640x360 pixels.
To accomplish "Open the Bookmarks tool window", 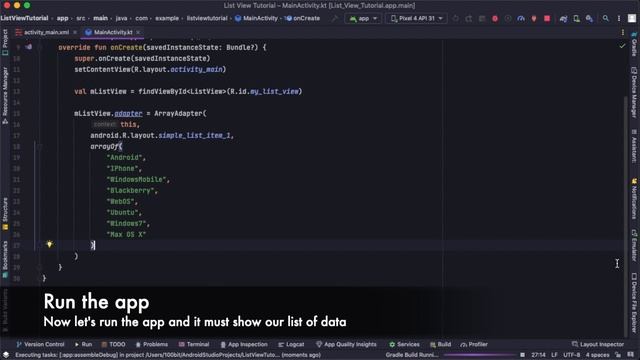I will (x=5, y=259).
